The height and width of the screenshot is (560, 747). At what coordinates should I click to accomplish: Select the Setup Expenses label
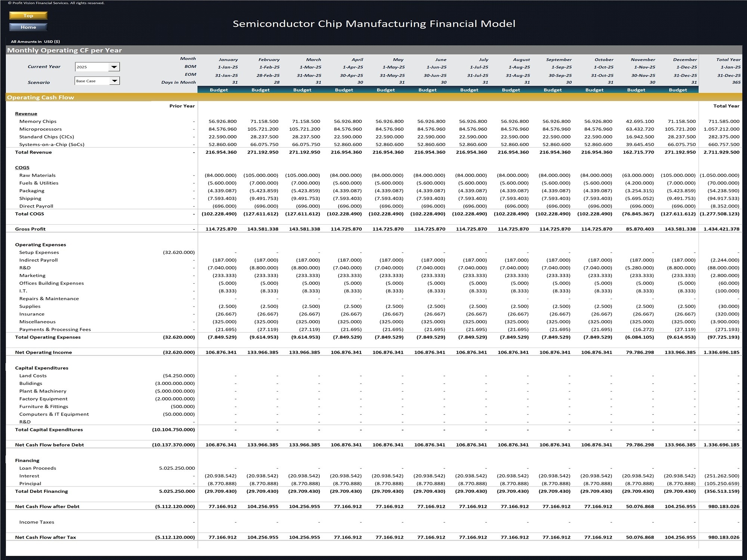pos(39,252)
